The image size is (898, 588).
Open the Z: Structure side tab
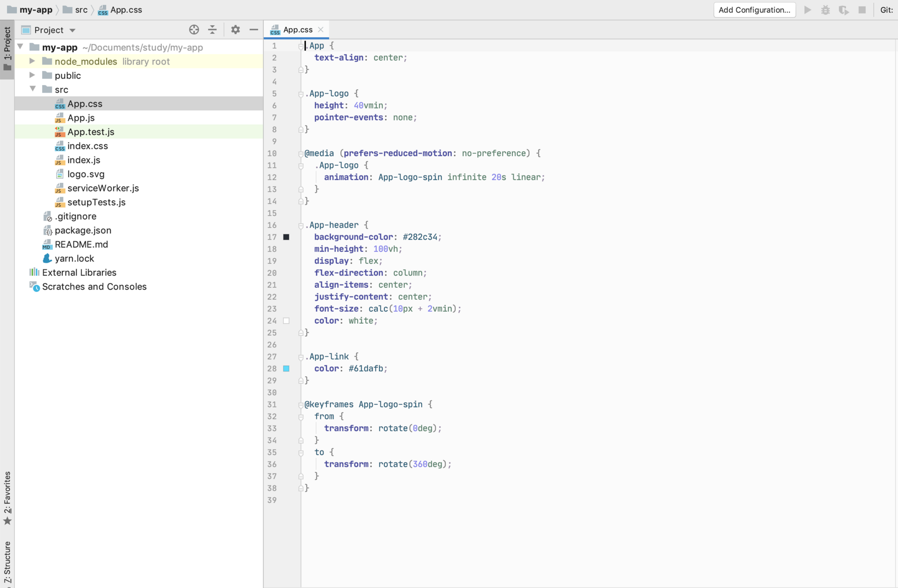7,563
